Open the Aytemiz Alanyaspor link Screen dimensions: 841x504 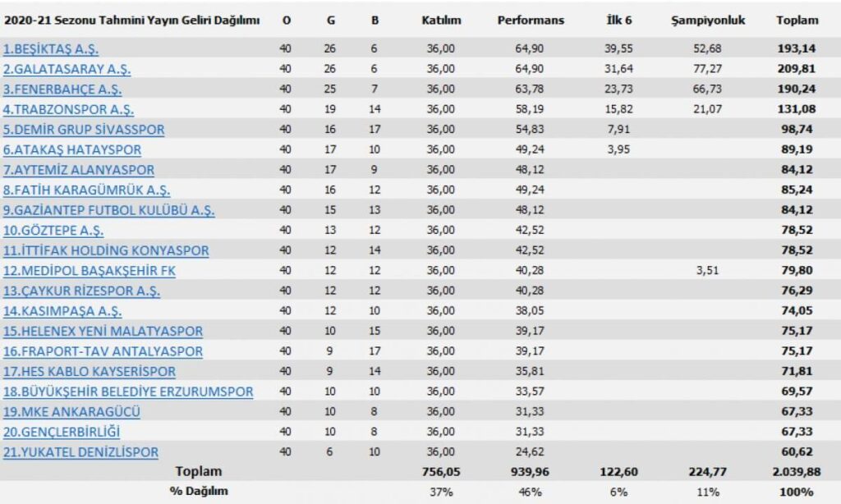[79, 170]
